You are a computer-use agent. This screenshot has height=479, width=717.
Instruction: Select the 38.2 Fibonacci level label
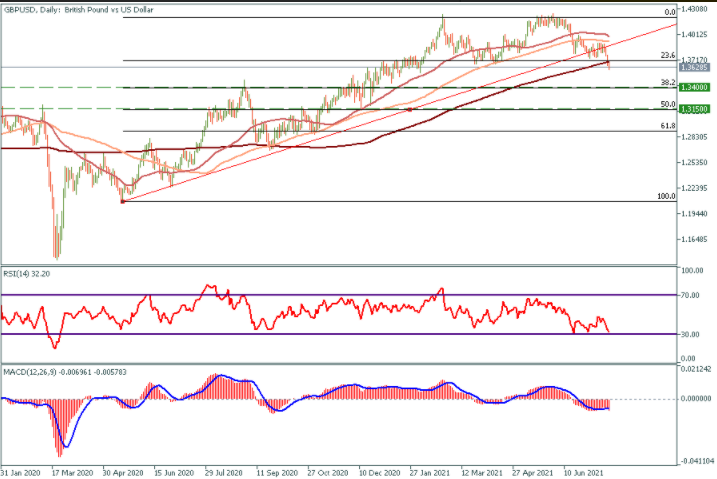click(668, 82)
